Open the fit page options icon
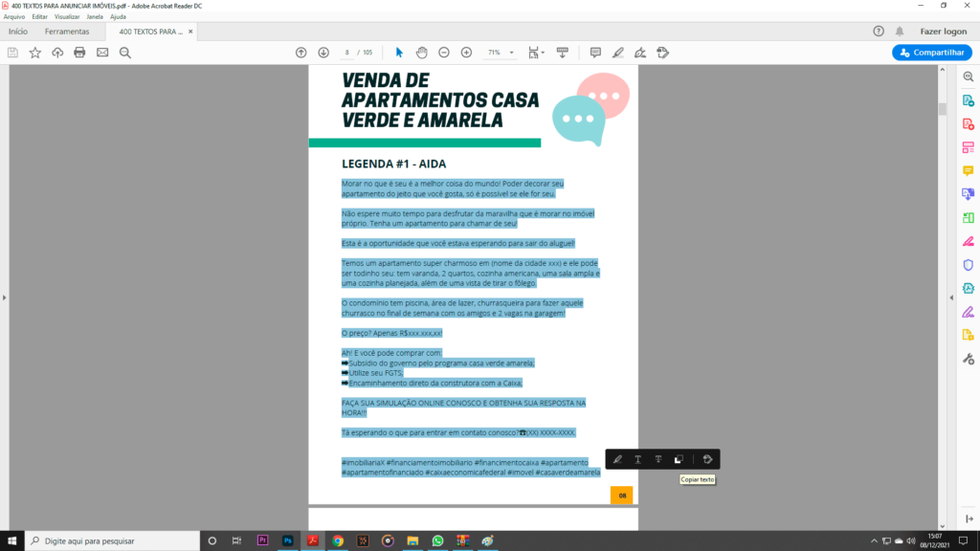This screenshot has width=980, height=551. pyautogui.click(x=534, y=53)
